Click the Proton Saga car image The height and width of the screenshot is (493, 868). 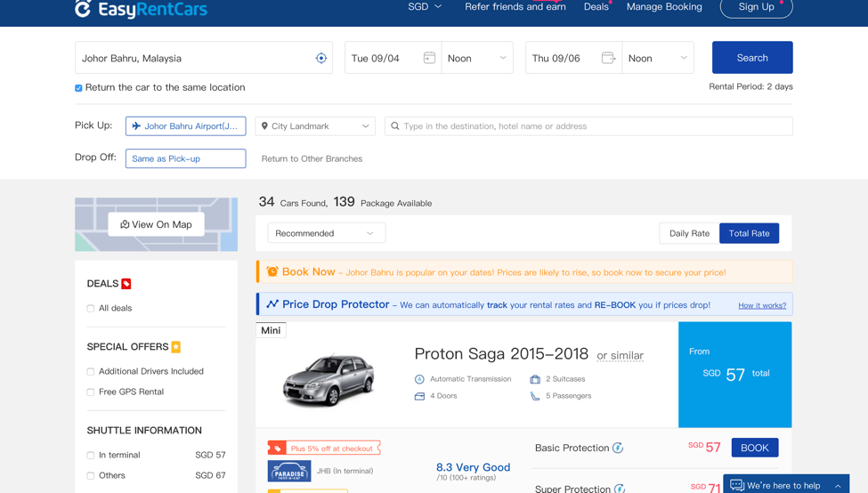pyautogui.click(x=329, y=380)
